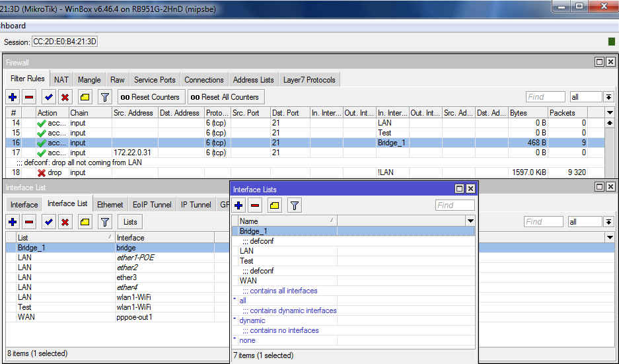
Task: Click Reset All Counters button
Action: pos(225,96)
